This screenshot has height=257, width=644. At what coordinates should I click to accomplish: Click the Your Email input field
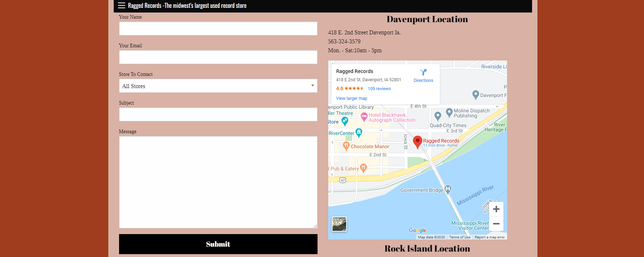click(x=218, y=57)
